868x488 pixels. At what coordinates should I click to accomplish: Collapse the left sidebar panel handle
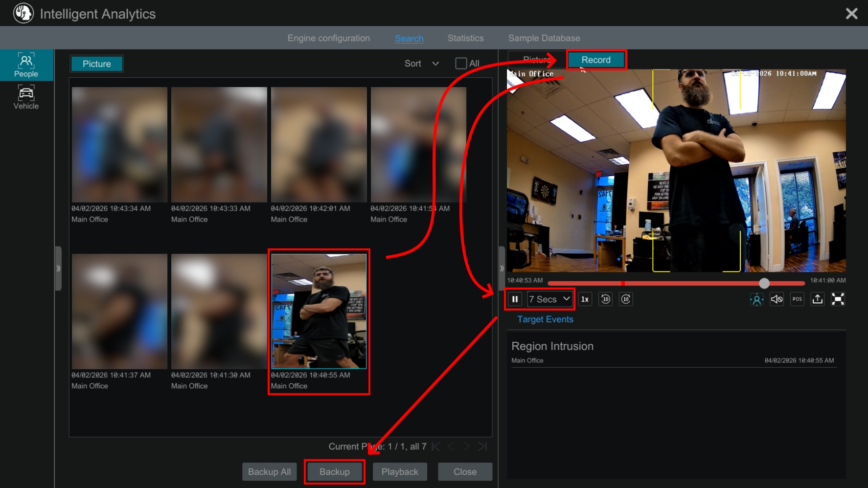coord(58,268)
